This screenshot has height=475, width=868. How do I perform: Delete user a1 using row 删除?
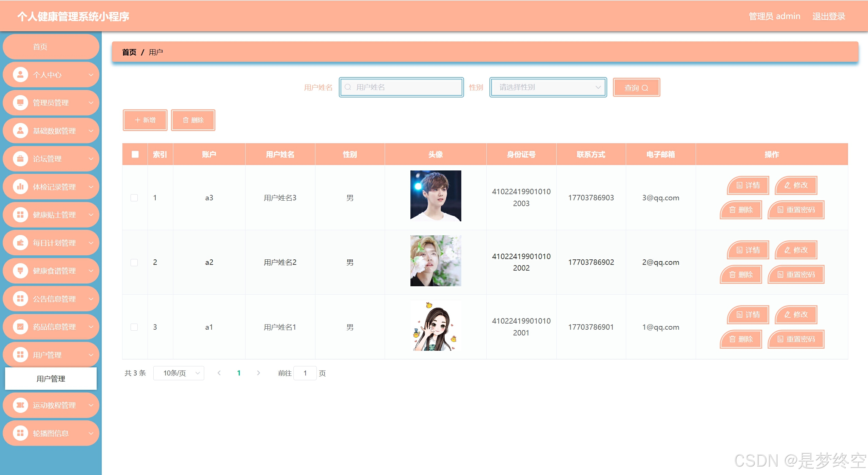pyautogui.click(x=741, y=339)
